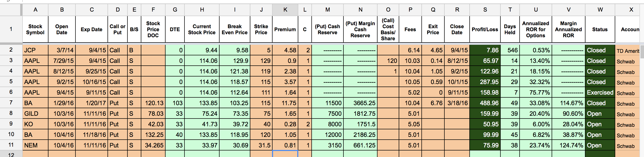The width and height of the screenshot is (644, 157).
Task: Click the Premium header cell
Action: point(285,29)
